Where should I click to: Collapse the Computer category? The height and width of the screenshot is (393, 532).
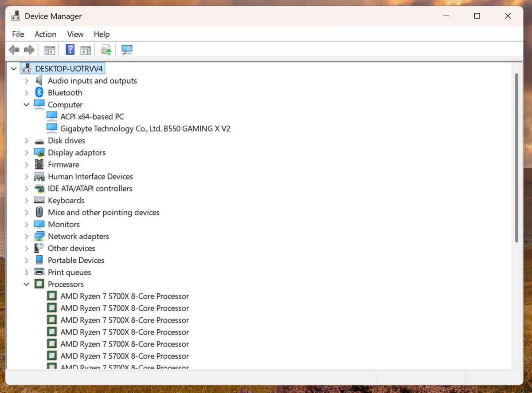click(27, 104)
